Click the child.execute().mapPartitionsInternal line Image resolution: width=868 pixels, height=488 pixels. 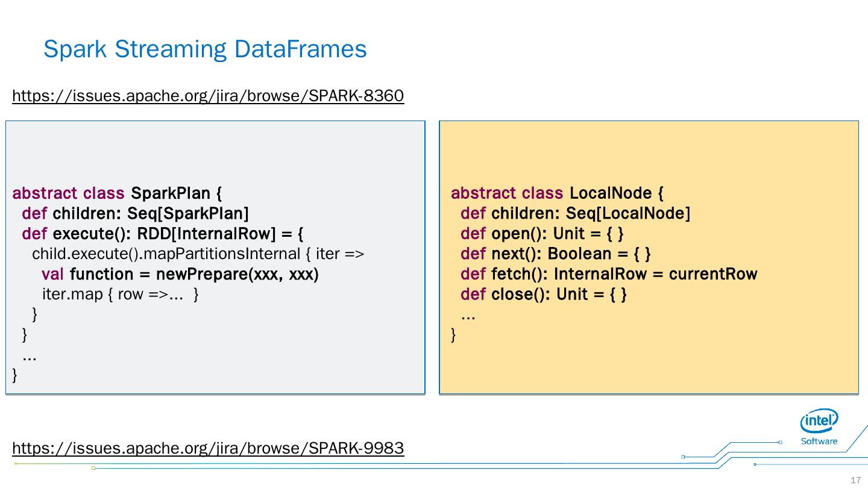198,254
